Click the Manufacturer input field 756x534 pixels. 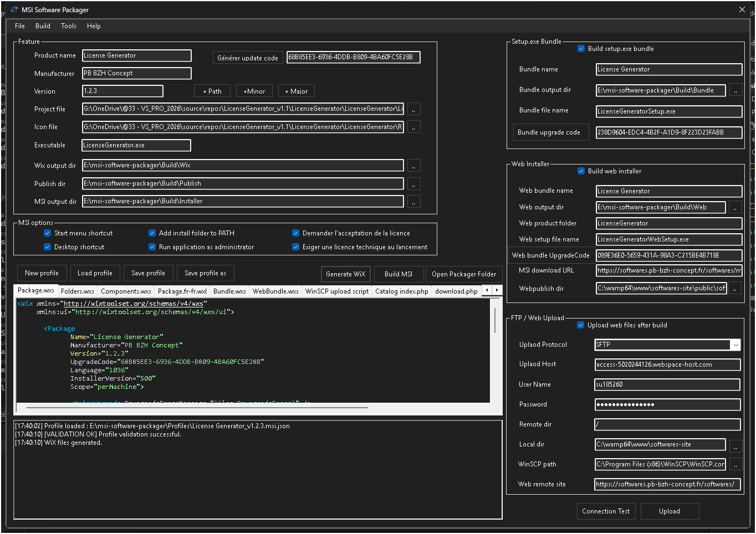click(x=137, y=73)
